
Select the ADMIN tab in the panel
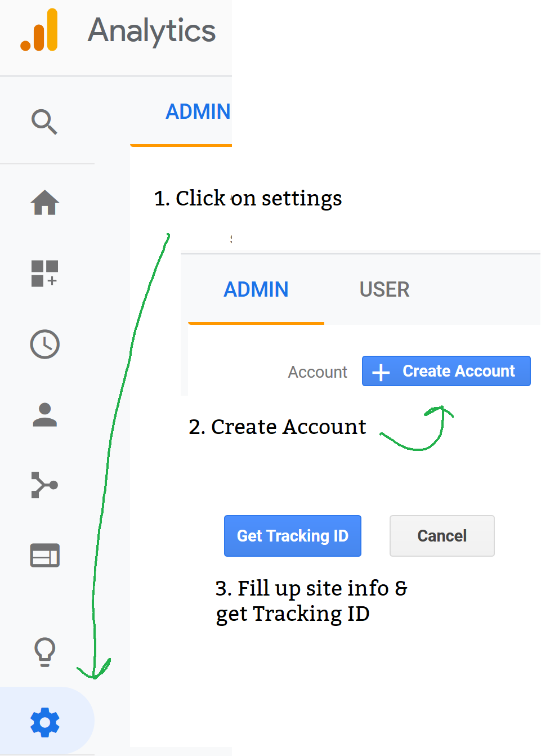pos(256,289)
